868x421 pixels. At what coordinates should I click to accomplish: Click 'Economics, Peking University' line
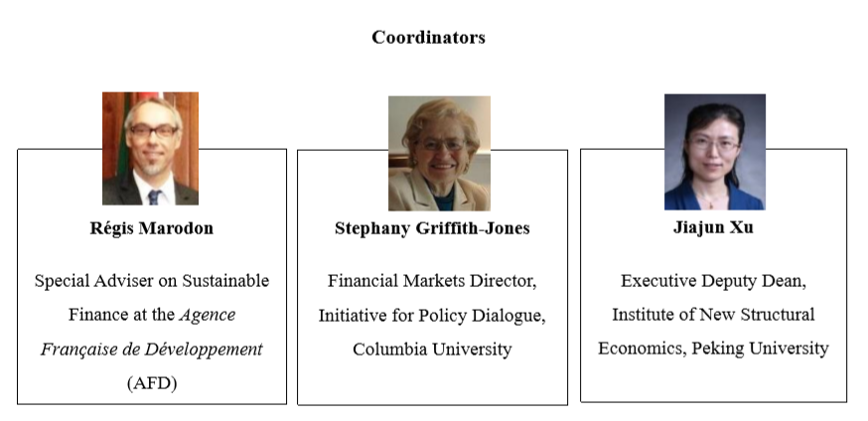point(713,348)
